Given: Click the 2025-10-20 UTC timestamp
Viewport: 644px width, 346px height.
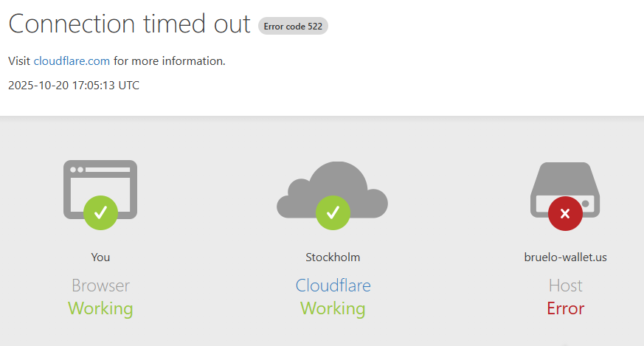Looking at the screenshot, I should [x=74, y=86].
